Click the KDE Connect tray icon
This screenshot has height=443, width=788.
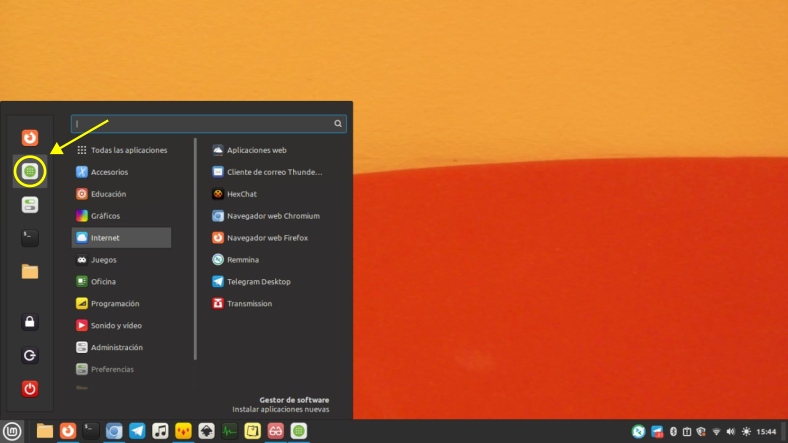(x=638, y=431)
